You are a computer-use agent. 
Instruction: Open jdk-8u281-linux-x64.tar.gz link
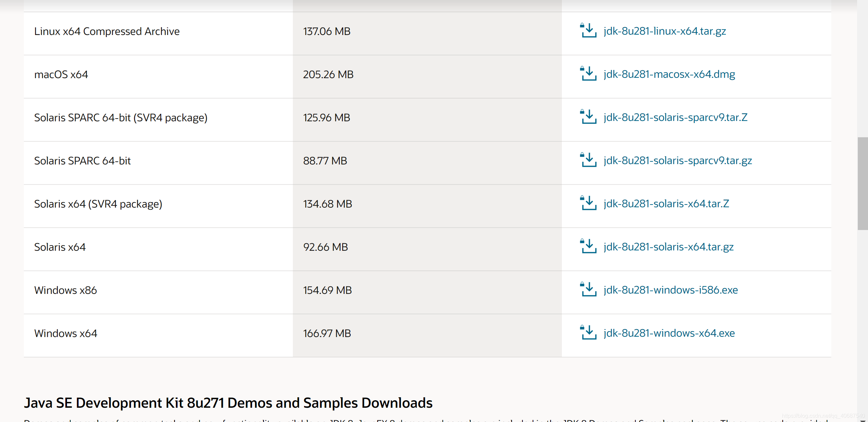coord(665,31)
